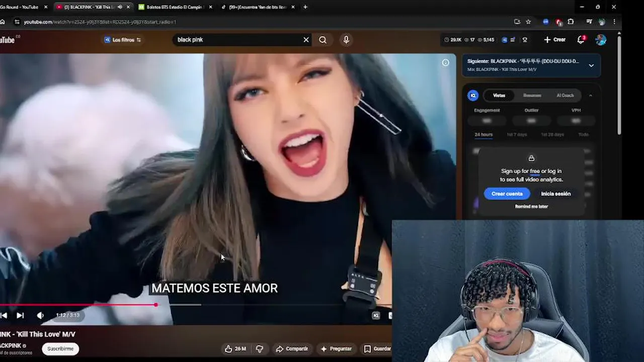Viewport: 644px width, 362px height.
Task: Switch to the Vistas tab
Action: [499, 95]
